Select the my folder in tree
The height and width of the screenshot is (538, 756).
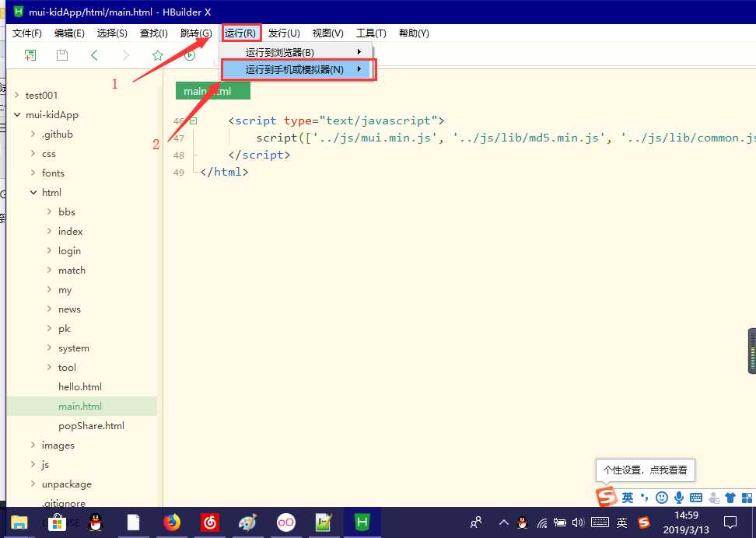coord(65,290)
